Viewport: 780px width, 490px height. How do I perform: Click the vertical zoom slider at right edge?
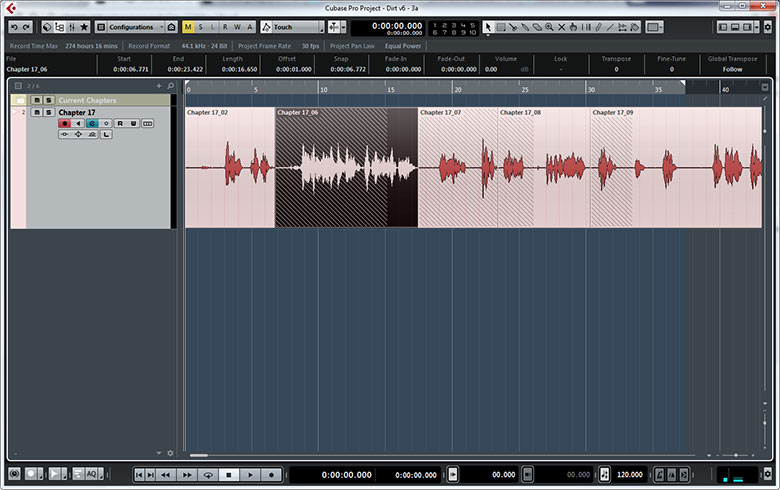coord(765,423)
